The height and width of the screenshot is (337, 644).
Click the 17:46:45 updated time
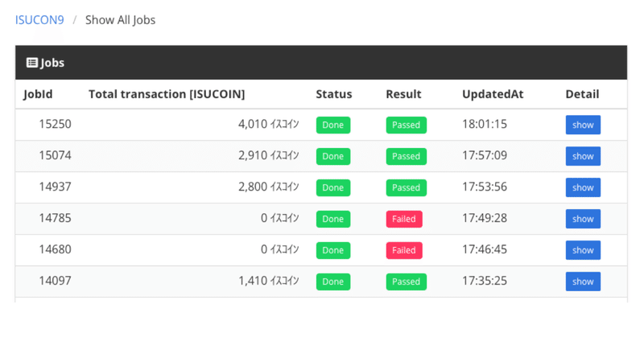tap(485, 249)
